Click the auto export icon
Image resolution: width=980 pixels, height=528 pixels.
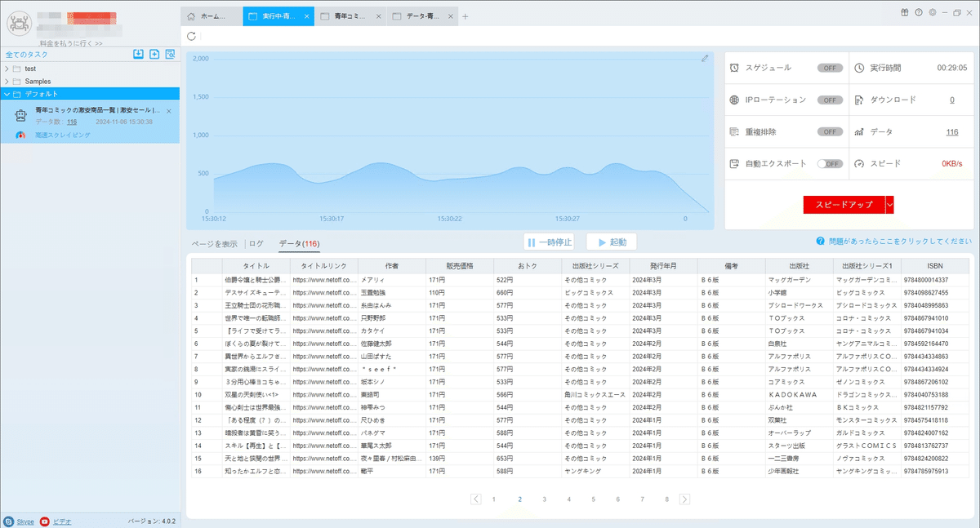tap(735, 163)
